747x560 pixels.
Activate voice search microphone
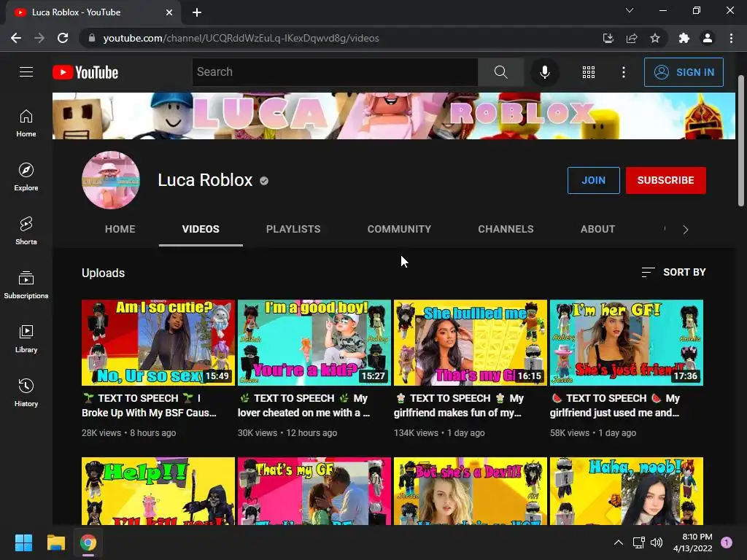pyautogui.click(x=544, y=72)
